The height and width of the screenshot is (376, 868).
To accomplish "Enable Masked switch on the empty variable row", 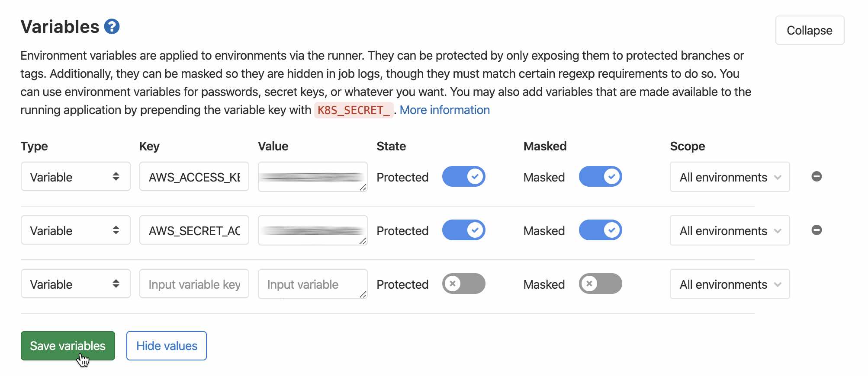I will click(x=600, y=284).
